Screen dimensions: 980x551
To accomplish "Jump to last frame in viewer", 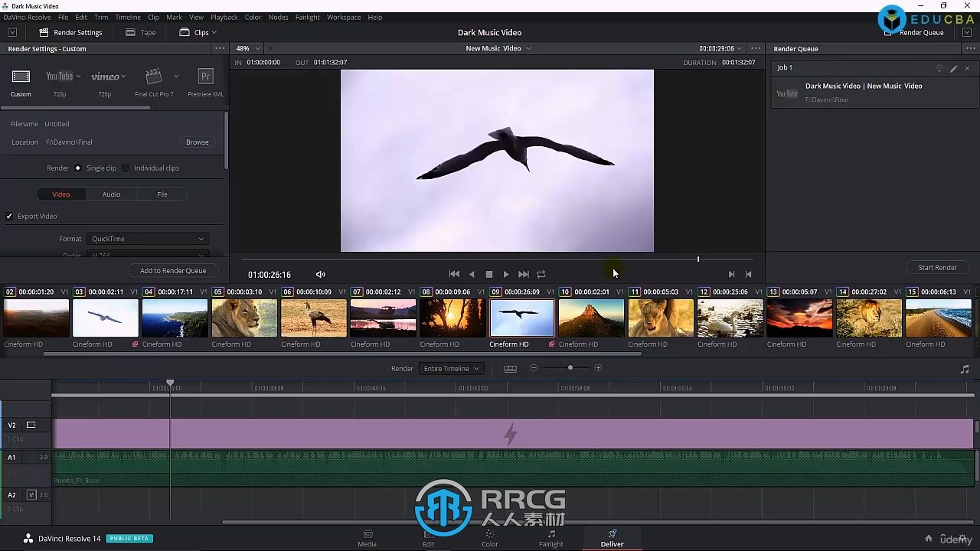I will [x=524, y=274].
